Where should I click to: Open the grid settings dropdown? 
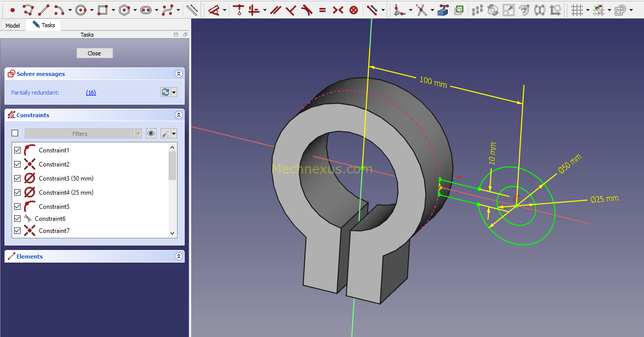(587, 10)
